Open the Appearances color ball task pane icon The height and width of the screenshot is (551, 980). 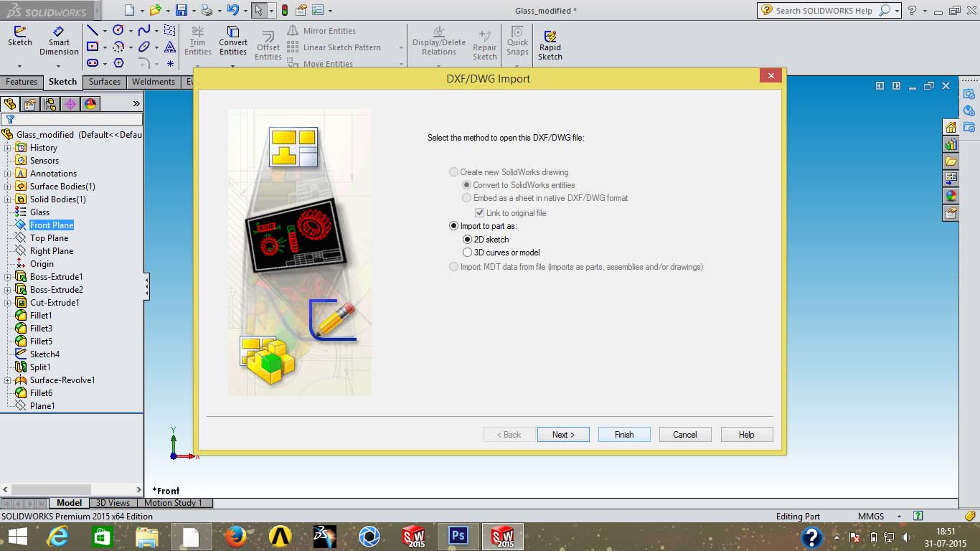[x=951, y=195]
